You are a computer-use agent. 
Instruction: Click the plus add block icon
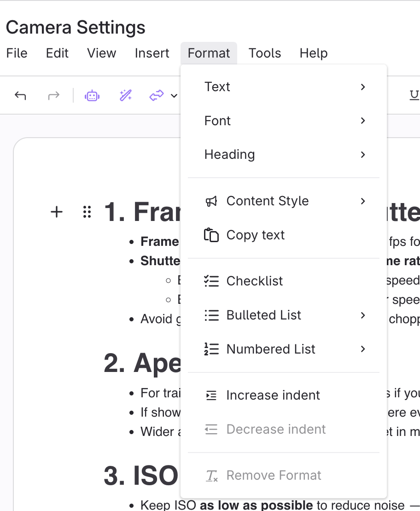click(56, 212)
